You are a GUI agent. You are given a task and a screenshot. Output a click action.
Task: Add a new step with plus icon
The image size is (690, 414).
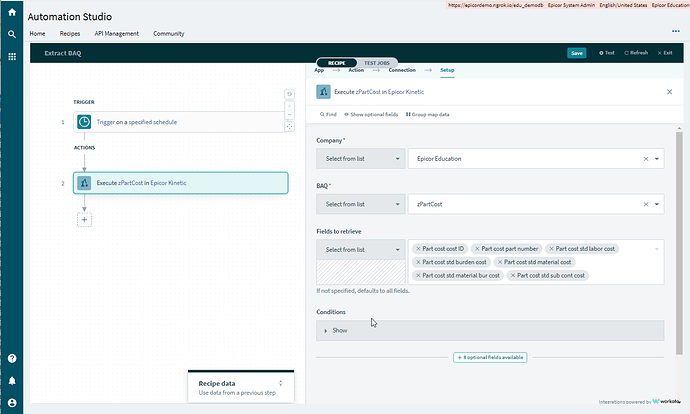pos(84,220)
